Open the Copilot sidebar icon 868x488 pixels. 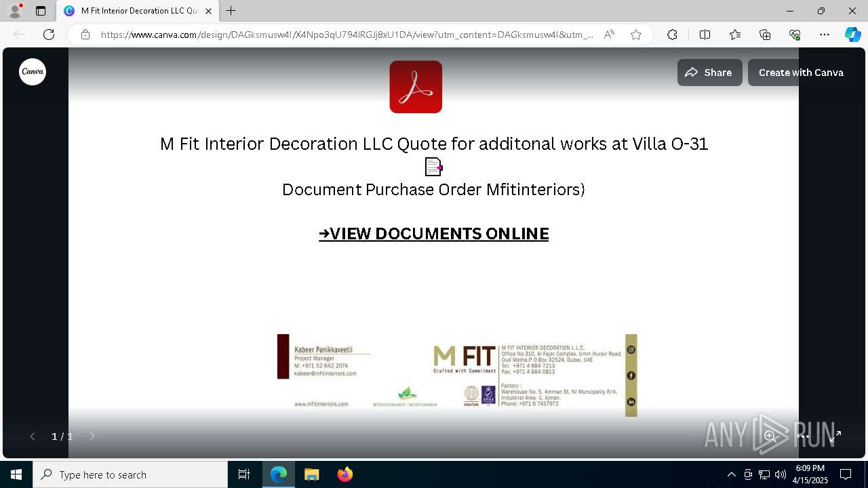coord(852,35)
